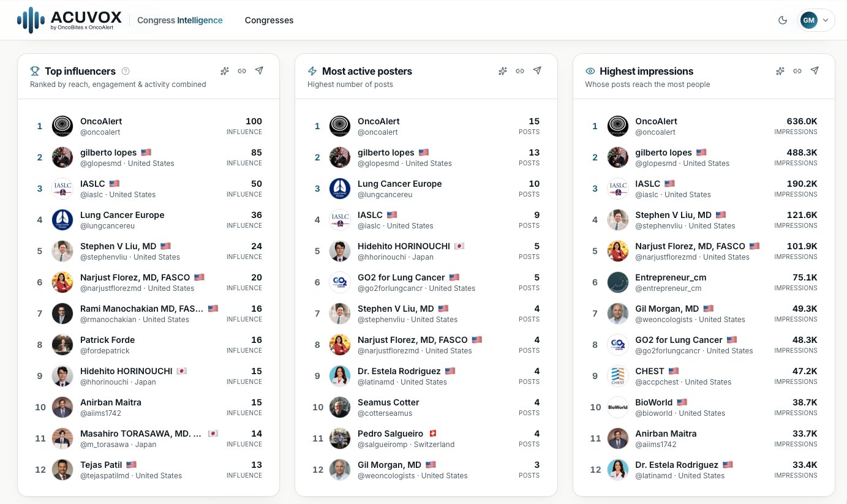The height and width of the screenshot is (504, 847).
Task: Open BioWorld name in Highest impressions
Action: pos(653,402)
